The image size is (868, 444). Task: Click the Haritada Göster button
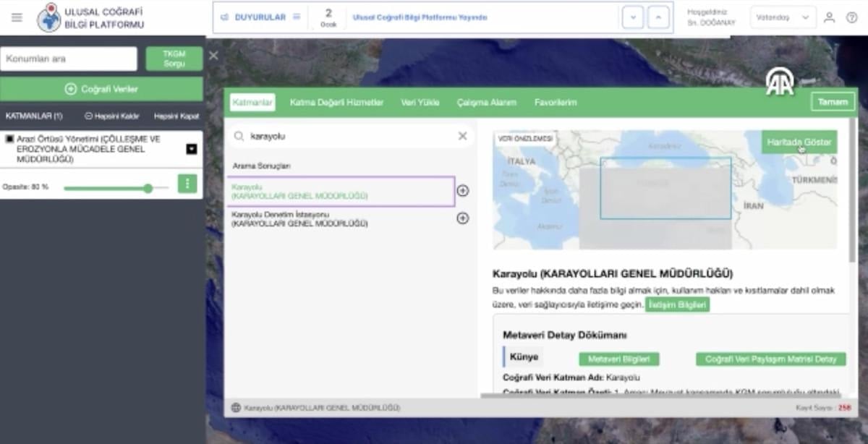(799, 142)
